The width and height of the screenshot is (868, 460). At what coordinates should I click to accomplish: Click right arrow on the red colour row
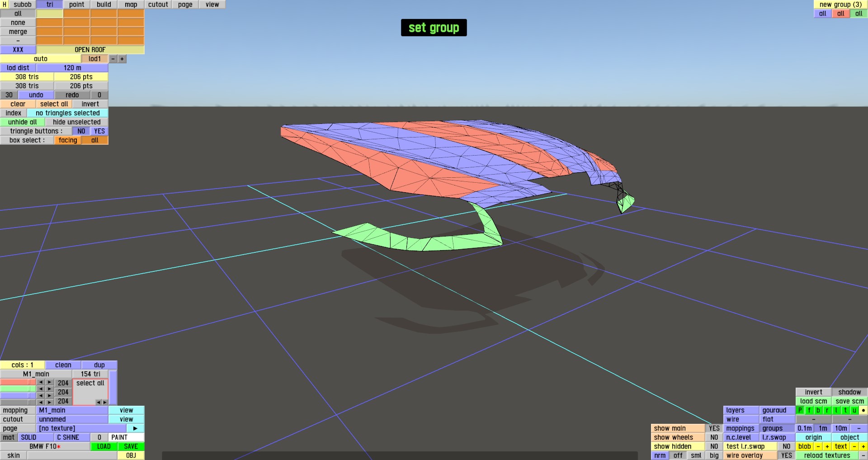(x=50, y=383)
